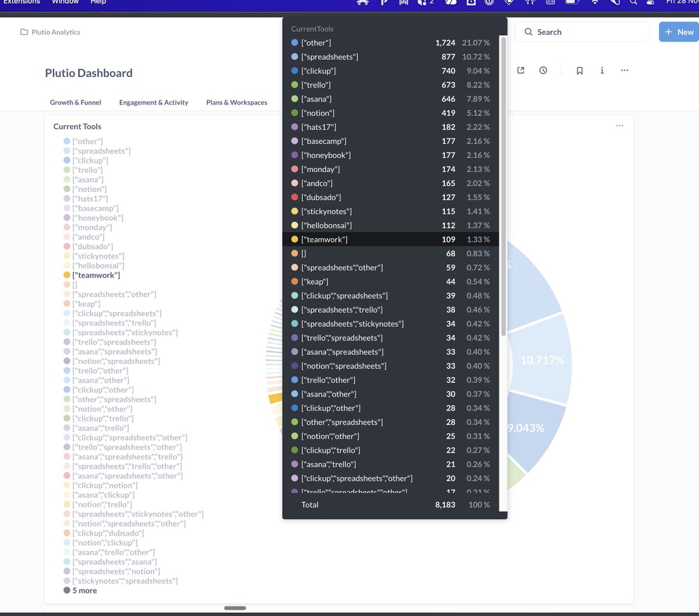Click tooltip vertical scrollbar

[503, 186]
